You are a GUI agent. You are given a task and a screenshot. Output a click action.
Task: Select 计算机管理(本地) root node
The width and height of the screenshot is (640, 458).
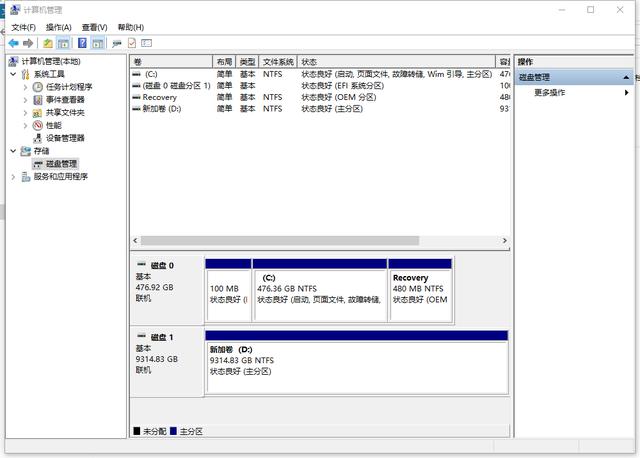[x=51, y=62]
